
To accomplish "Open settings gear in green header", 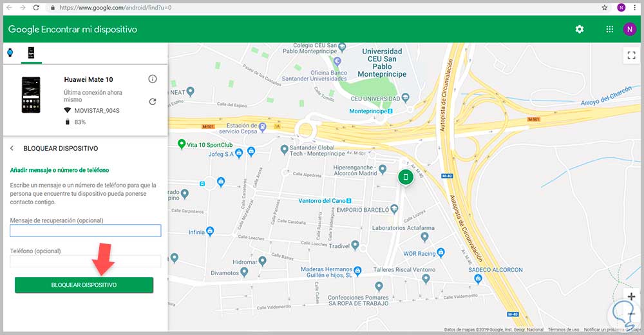I will click(580, 29).
